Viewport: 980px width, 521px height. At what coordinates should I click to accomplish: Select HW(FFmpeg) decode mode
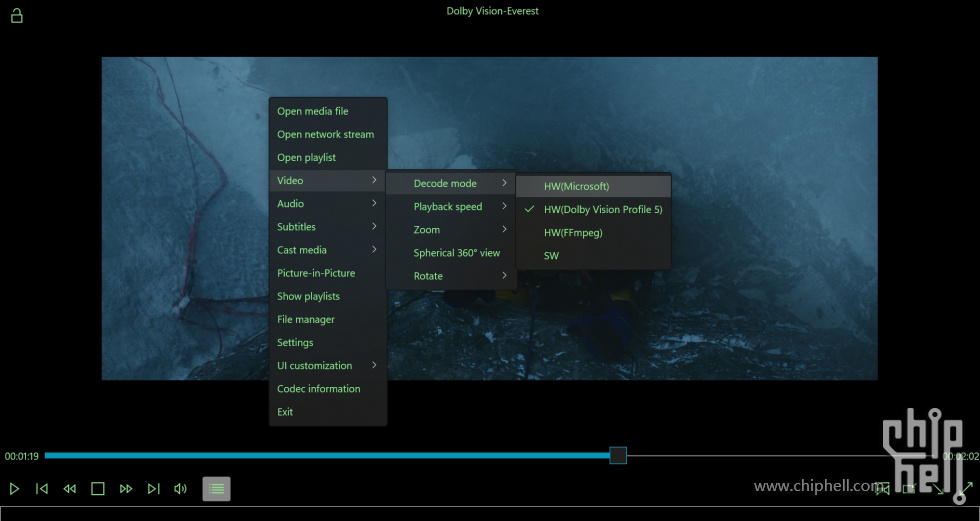coord(594,232)
